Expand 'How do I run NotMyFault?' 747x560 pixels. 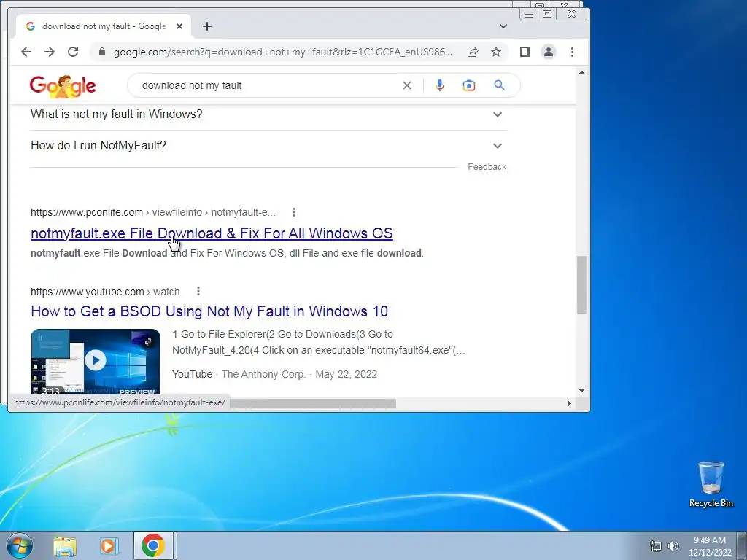(x=268, y=146)
